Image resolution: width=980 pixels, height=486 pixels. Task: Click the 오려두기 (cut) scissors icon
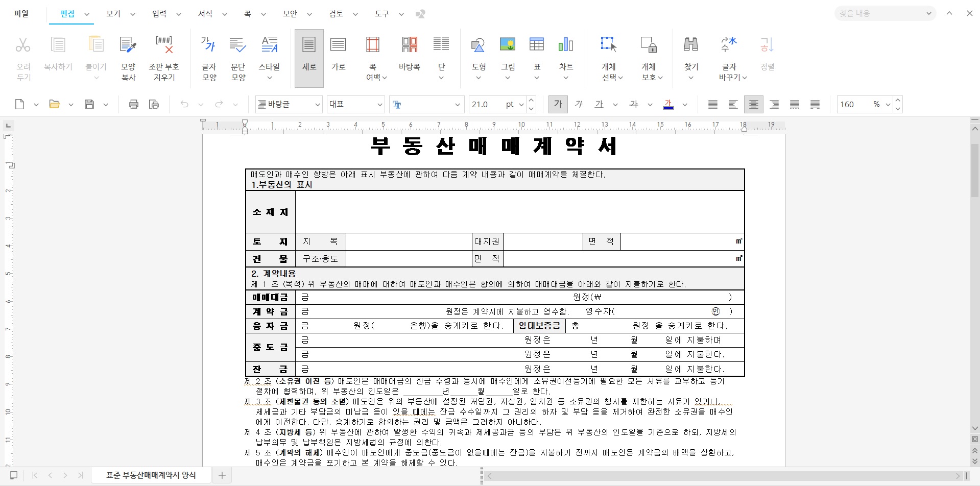[x=23, y=45]
